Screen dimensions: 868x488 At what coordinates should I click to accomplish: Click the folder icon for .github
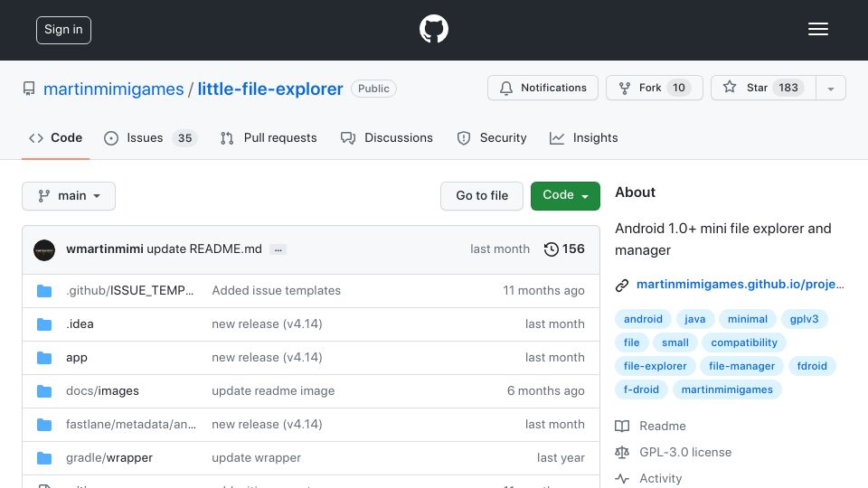pos(44,291)
